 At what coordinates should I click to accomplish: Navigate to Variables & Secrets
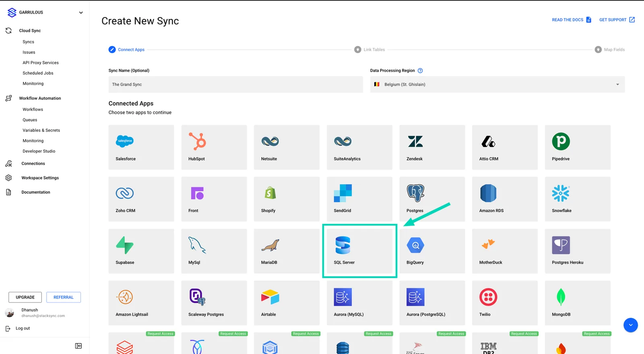pos(41,130)
